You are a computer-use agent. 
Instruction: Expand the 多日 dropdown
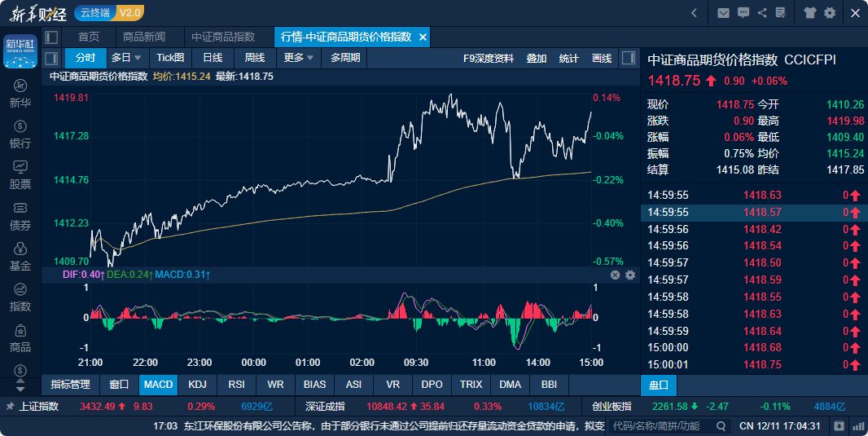(126, 58)
